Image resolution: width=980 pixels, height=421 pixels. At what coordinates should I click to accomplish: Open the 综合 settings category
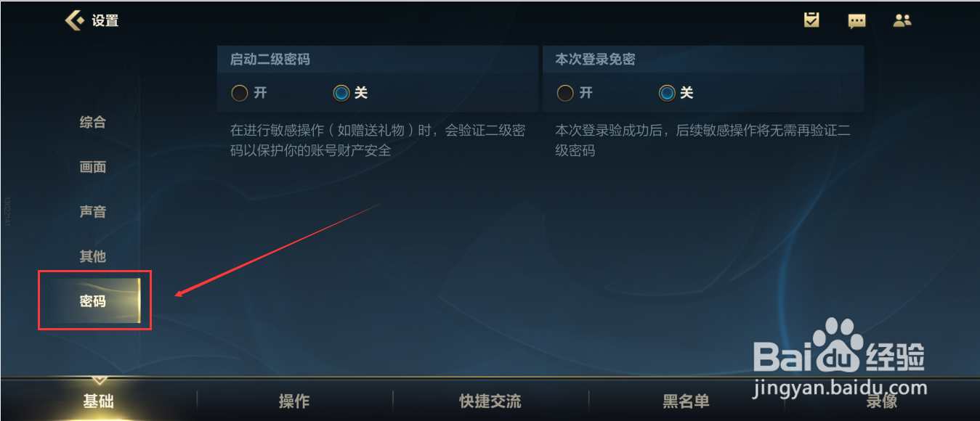pos(93,122)
